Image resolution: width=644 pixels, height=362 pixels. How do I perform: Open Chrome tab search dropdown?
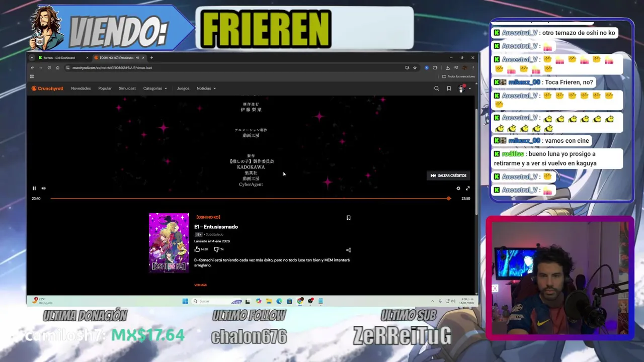pyautogui.click(x=32, y=58)
